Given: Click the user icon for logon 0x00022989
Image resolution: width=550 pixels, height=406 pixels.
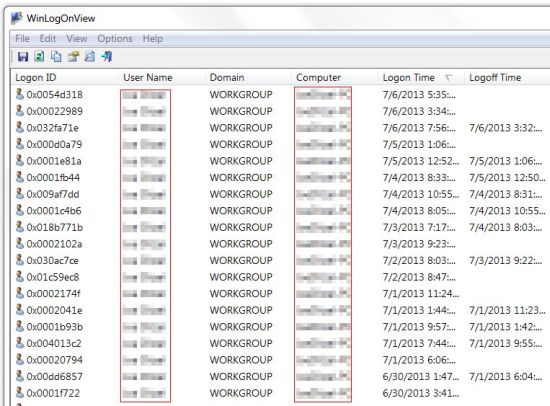Looking at the screenshot, I should pyautogui.click(x=20, y=111).
